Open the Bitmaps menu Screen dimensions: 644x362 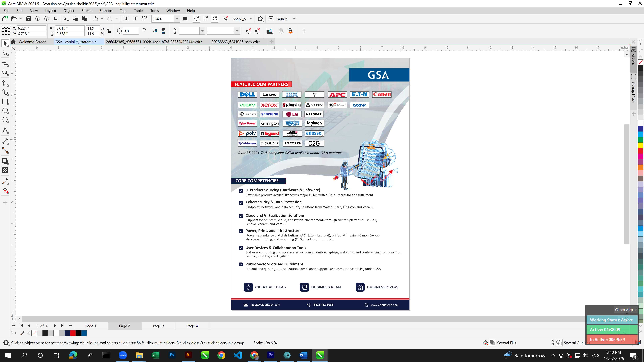tap(106, 11)
